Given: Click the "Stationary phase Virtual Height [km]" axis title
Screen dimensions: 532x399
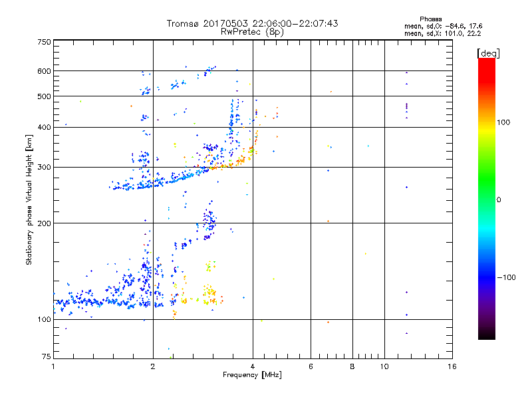Looking at the screenshot, I should (x=29, y=199).
